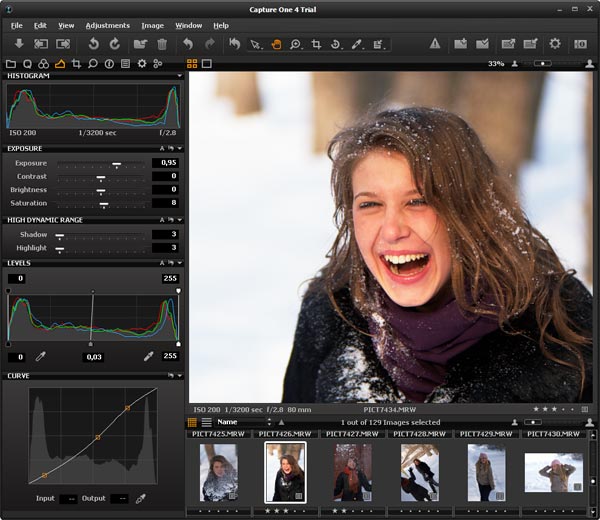Pick the shadow point eyedropper in Levels
The width and height of the screenshot is (600, 520).
click(41, 356)
